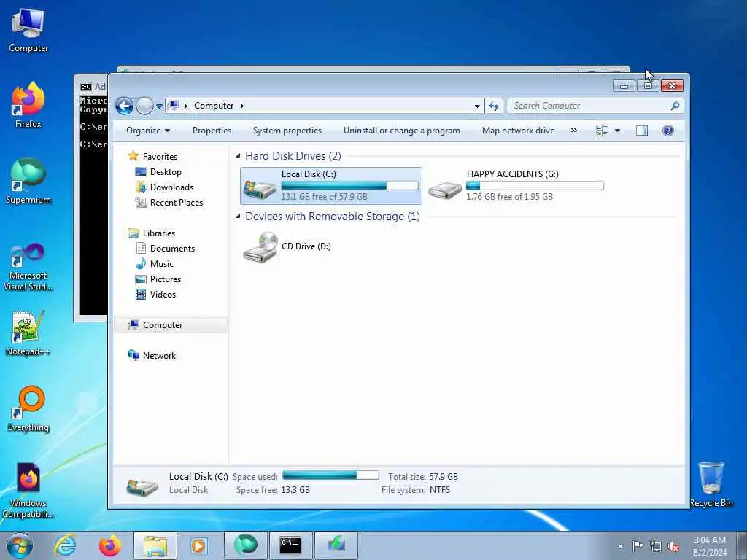
Task: Select Libraries in the navigation pane
Action: 158,233
